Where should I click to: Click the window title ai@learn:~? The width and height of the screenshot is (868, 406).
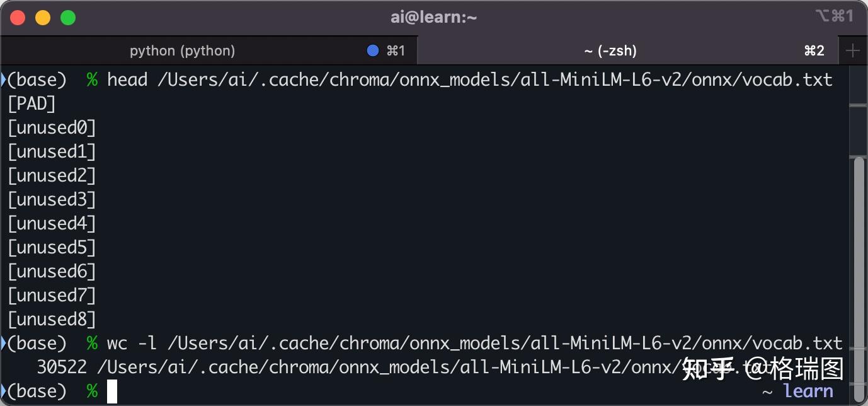tap(433, 17)
